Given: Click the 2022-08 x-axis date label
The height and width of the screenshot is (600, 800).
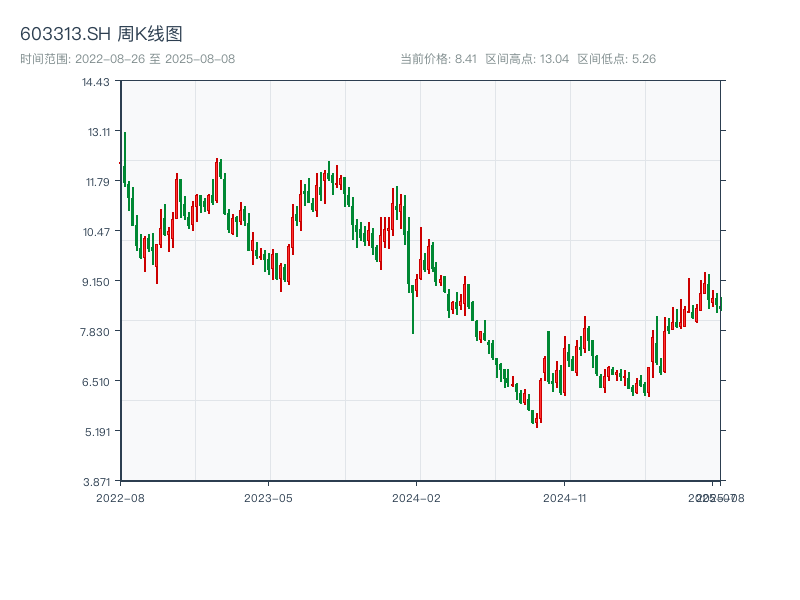Looking at the screenshot, I should pos(120,497).
